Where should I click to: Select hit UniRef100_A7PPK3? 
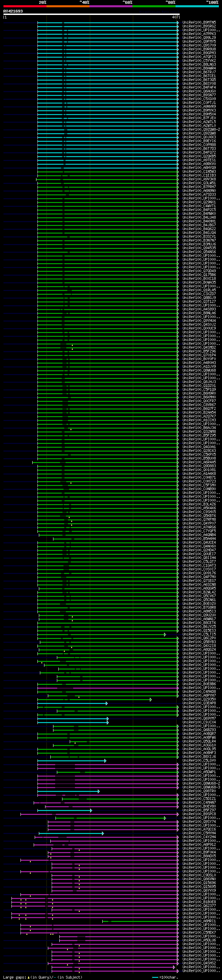pyautogui.click(x=199, y=34)
